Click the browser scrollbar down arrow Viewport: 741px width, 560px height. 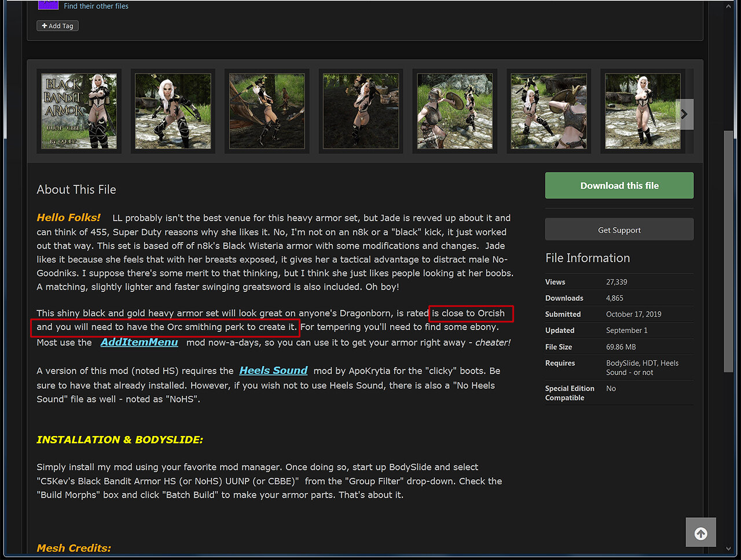728,548
